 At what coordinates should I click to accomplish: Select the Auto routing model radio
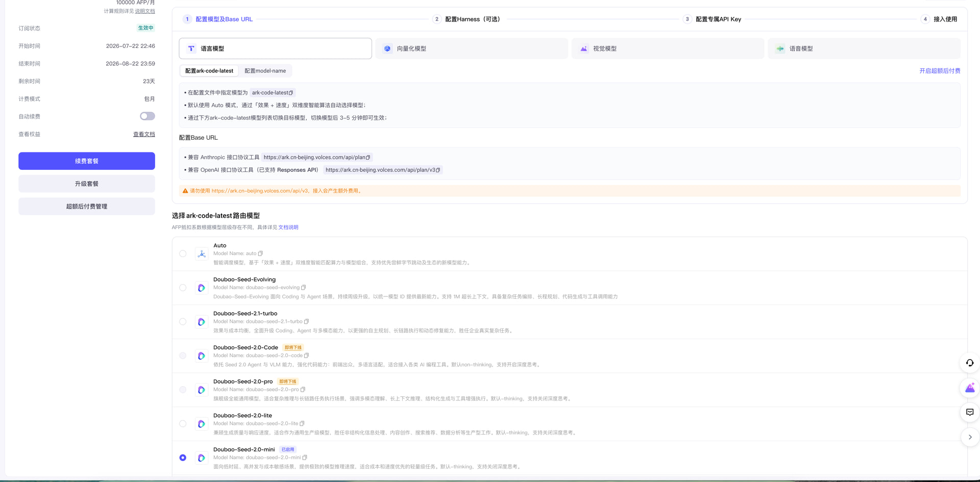pos(183,253)
